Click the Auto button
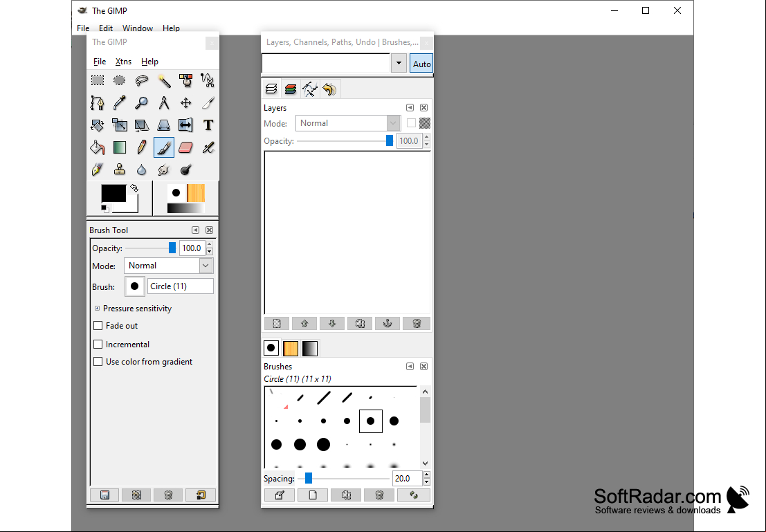Image resolution: width=766 pixels, height=532 pixels. [x=421, y=64]
